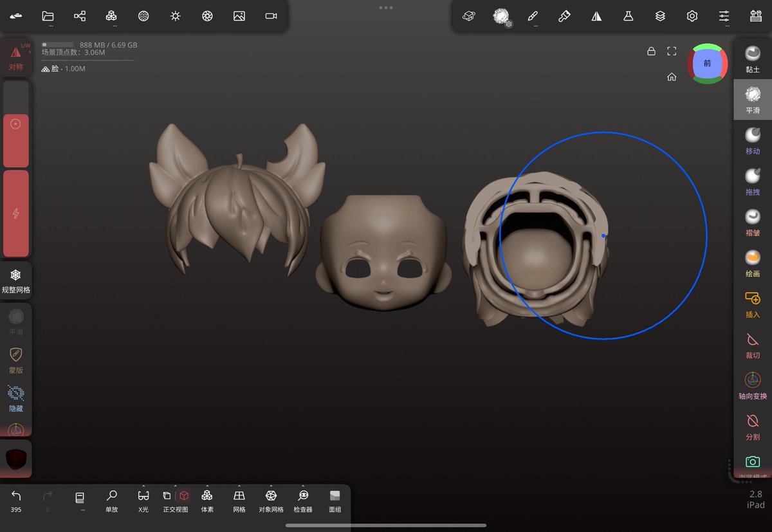This screenshot has width=772, height=532.
Task: Click the 前 front face of view cube
Action: point(707,63)
